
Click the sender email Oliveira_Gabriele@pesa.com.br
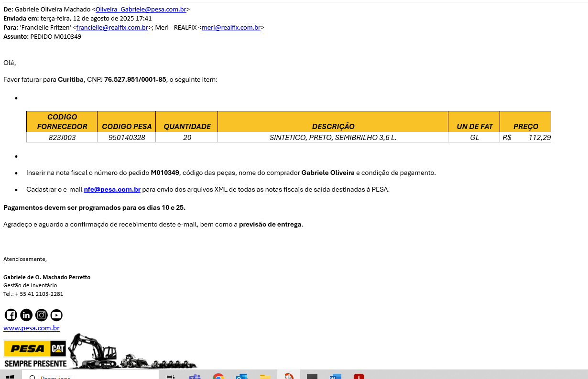tap(141, 9)
